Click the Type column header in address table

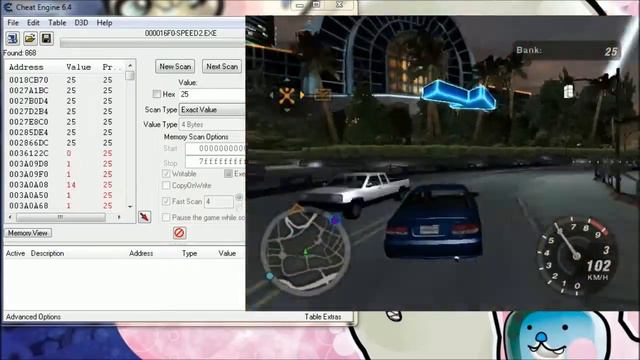[189, 253]
